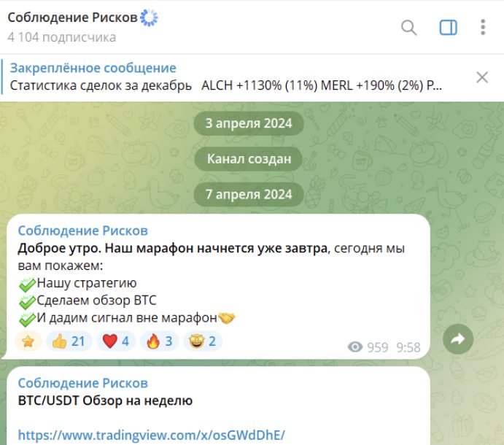Click the eye views counter showing 959
Screen dimensions: 504x445
[x=368, y=347]
